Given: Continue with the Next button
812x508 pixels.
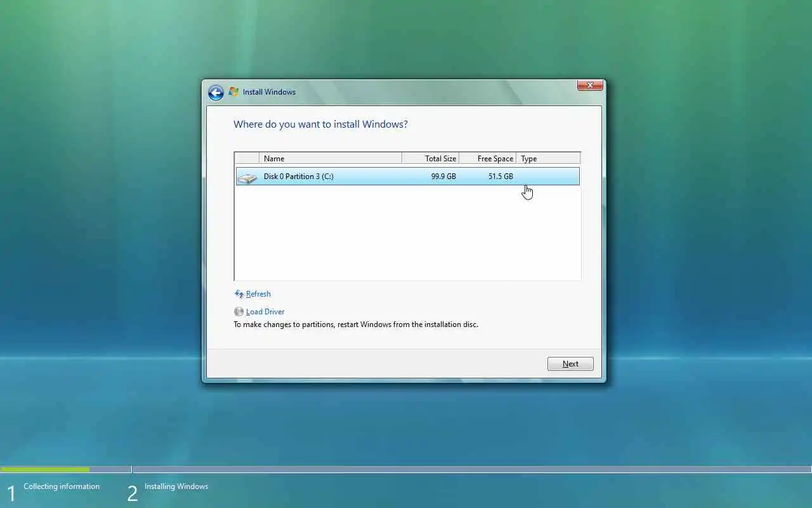Looking at the screenshot, I should (570, 364).
